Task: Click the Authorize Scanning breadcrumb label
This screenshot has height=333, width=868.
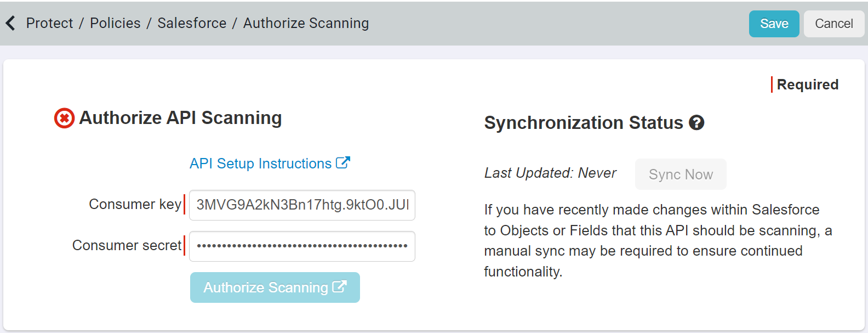Action: click(305, 23)
